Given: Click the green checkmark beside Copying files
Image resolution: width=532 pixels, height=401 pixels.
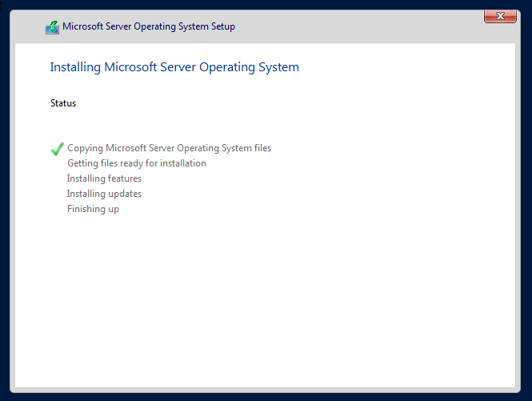Looking at the screenshot, I should [57, 149].
